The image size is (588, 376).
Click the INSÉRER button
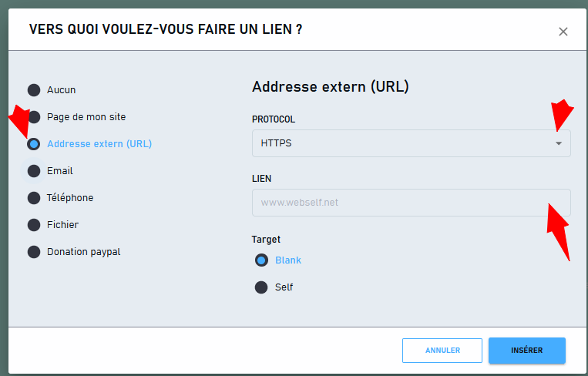(527, 351)
